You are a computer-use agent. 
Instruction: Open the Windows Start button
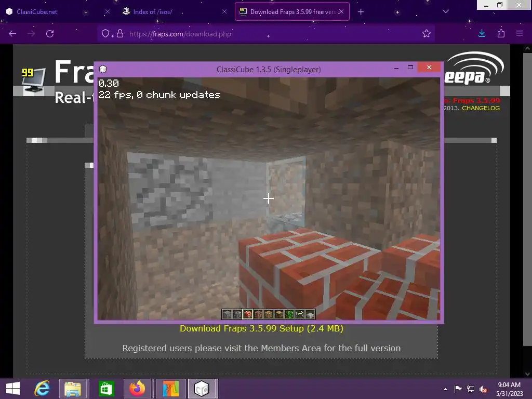click(13, 389)
